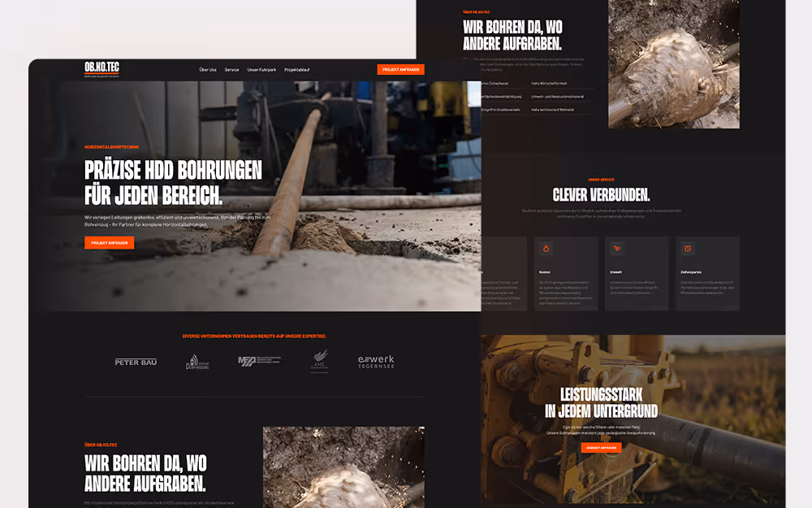The height and width of the screenshot is (508, 812).
Task: Open the Service menu item
Action: point(231,69)
